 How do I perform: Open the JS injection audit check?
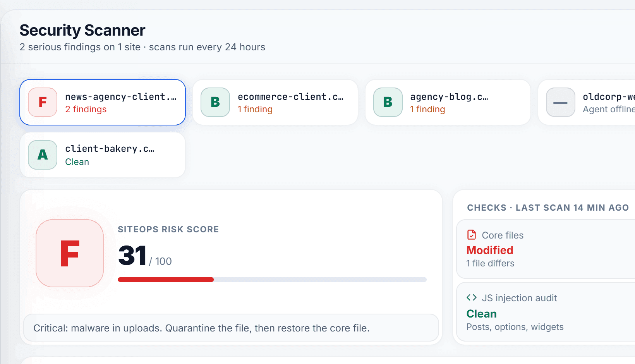(546, 312)
